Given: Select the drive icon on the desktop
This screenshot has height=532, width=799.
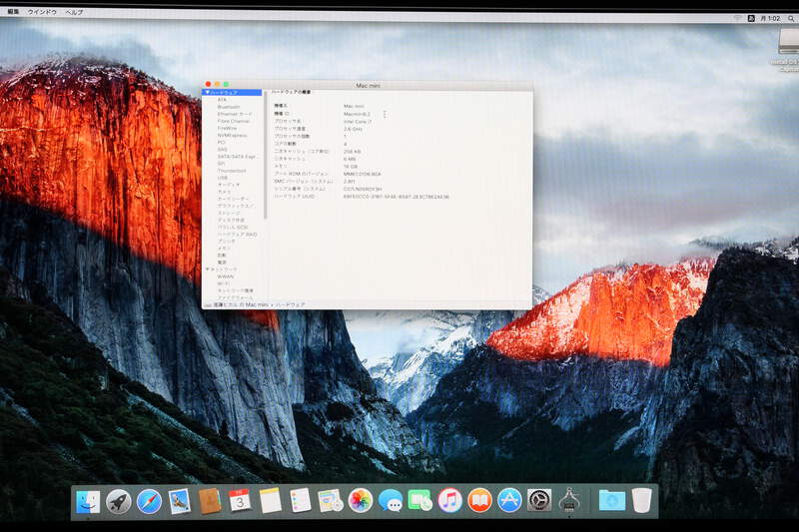Looking at the screenshot, I should click(789, 42).
